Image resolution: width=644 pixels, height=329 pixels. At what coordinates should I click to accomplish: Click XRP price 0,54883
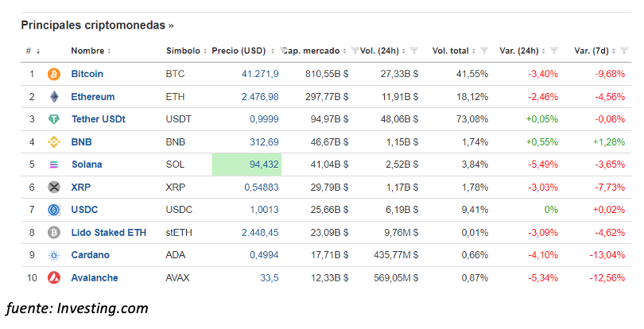(262, 188)
